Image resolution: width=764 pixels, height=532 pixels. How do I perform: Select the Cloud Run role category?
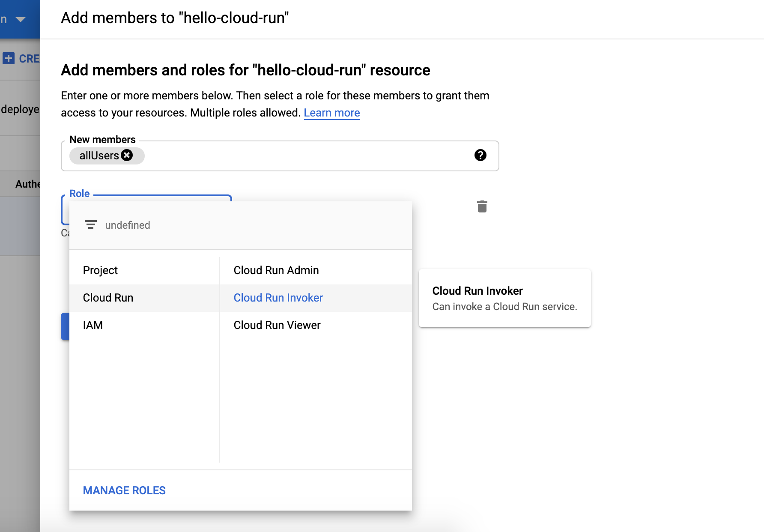coord(144,298)
